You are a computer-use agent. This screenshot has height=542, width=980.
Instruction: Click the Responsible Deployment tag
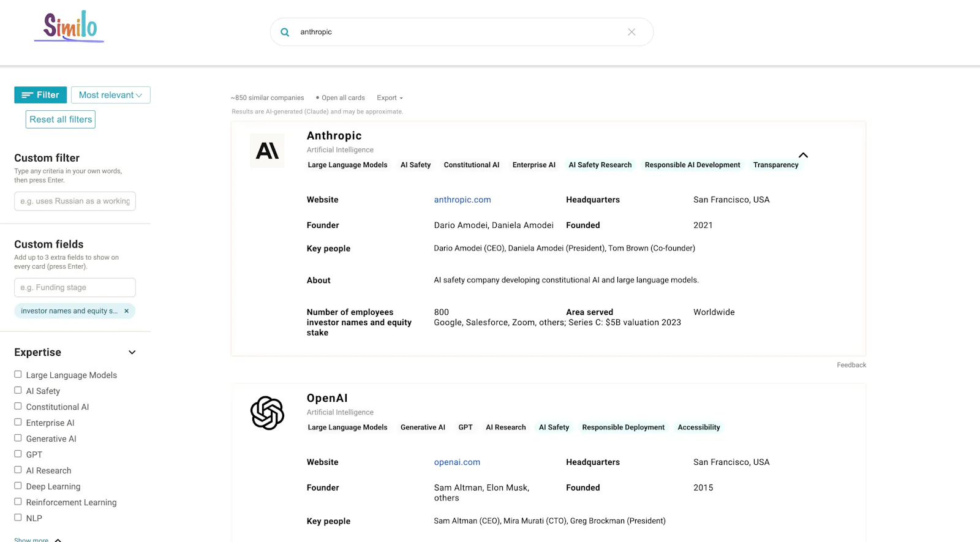point(623,427)
